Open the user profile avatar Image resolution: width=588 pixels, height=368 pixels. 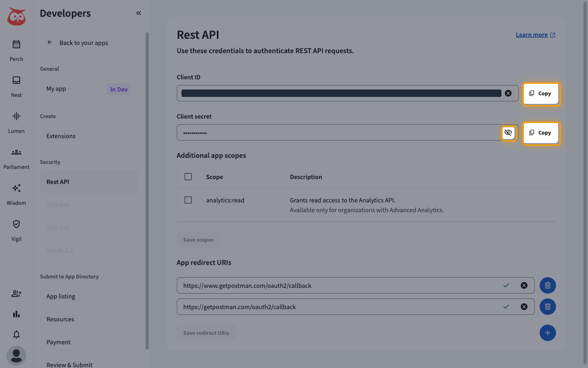coord(16,356)
